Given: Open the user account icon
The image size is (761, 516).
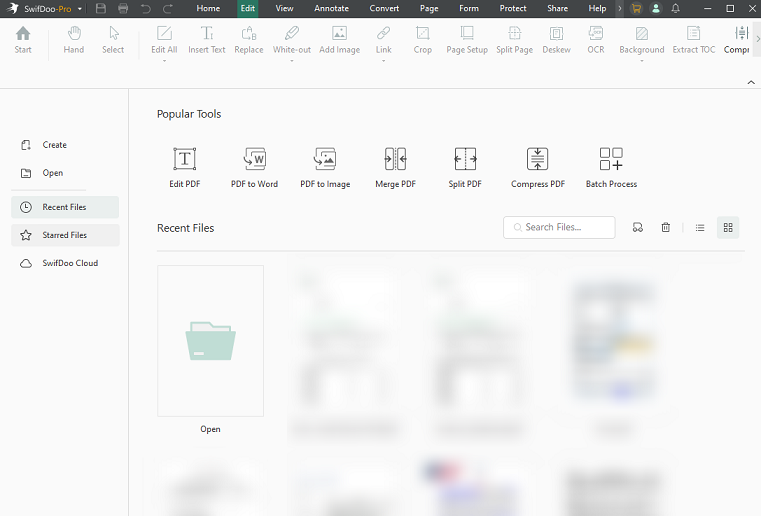Looking at the screenshot, I should 656,8.
